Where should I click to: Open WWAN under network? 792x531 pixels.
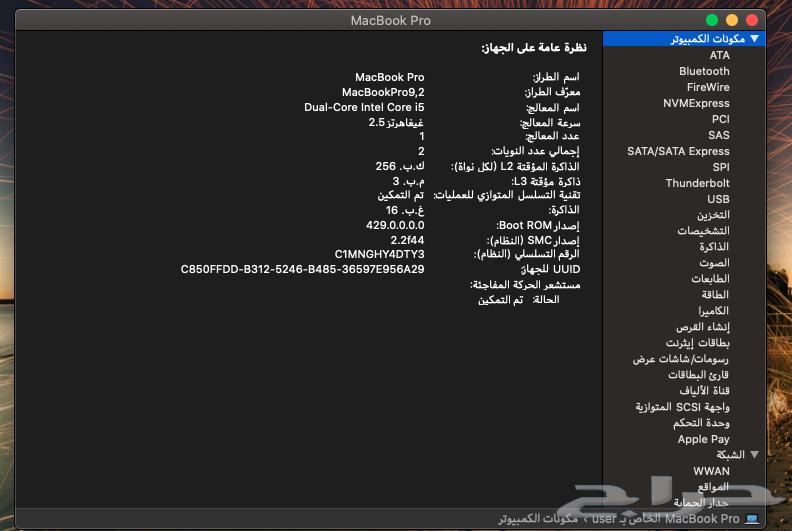711,471
